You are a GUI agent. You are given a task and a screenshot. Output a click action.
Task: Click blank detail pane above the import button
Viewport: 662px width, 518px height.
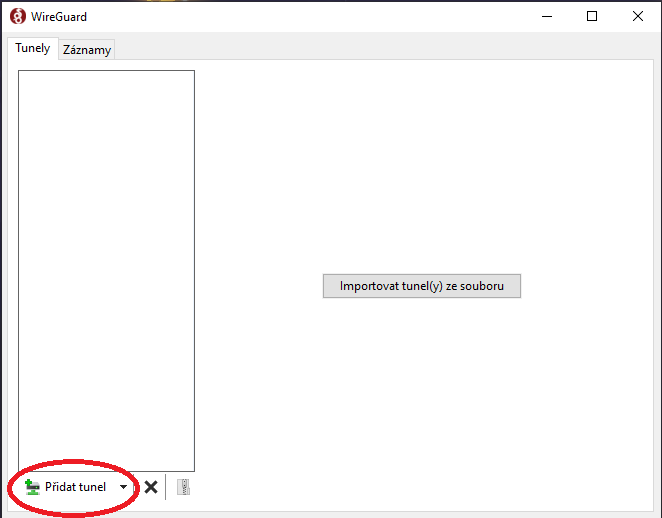point(422,169)
